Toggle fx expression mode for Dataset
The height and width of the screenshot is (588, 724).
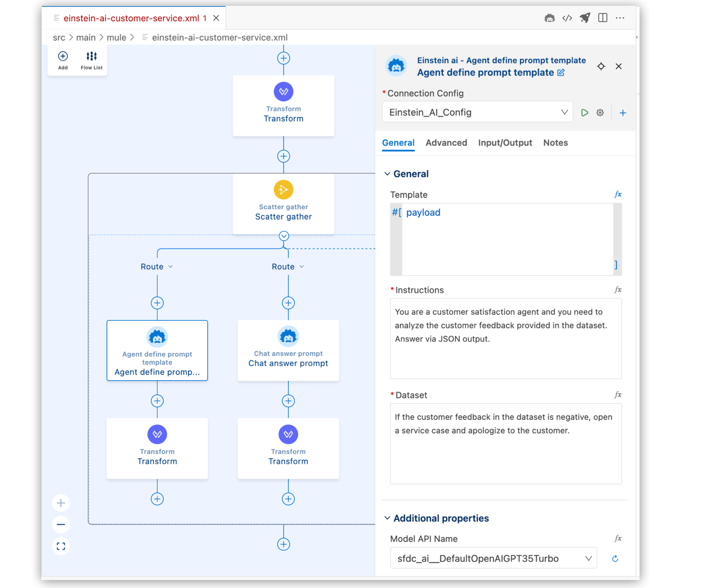(x=618, y=395)
